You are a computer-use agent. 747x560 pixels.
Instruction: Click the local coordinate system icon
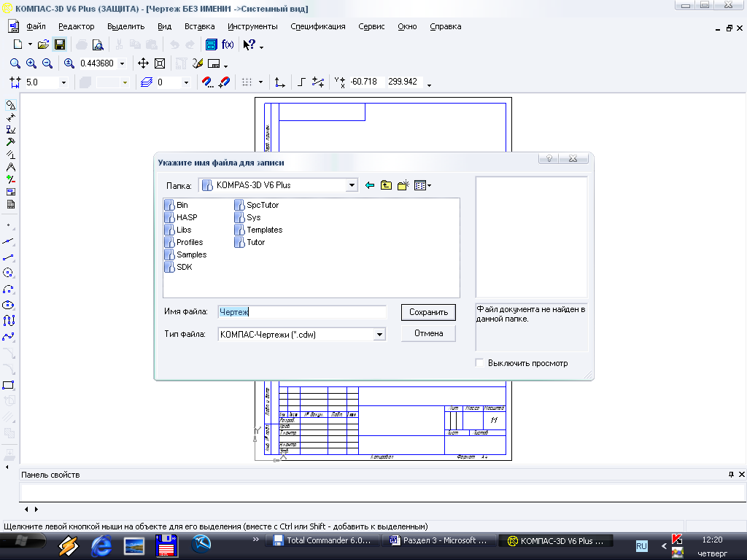coord(280,82)
